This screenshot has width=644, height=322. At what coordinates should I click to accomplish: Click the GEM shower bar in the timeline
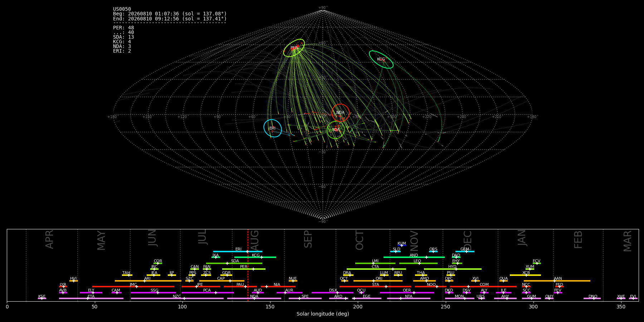click(465, 252)
